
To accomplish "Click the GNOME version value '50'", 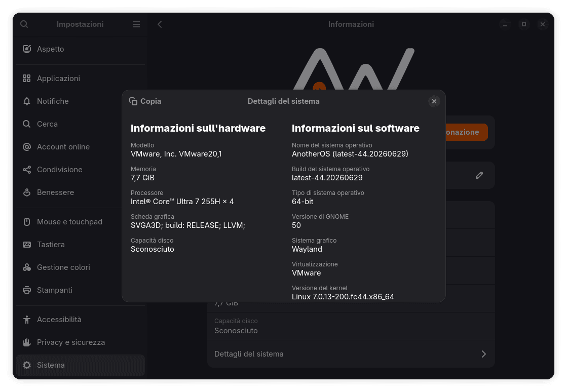I will click(x=296, y=225).
